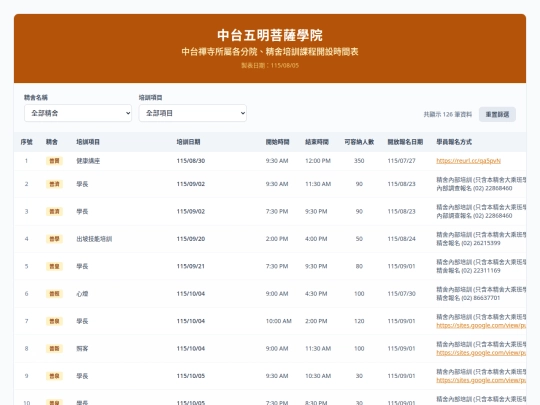The image size is (540, 405).
Task: Open the 培訓項目 dropdown showing 全部項目
Action: pos(193,113)
